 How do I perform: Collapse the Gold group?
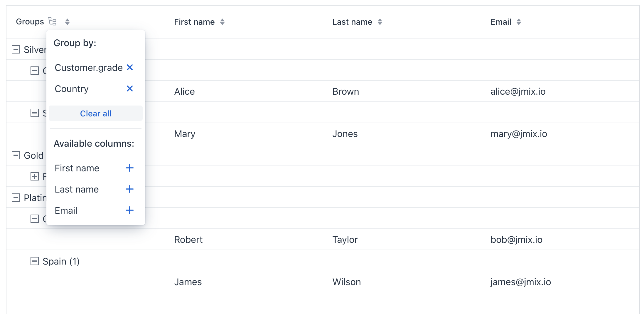pyautogui.click(x=16, y=155)
